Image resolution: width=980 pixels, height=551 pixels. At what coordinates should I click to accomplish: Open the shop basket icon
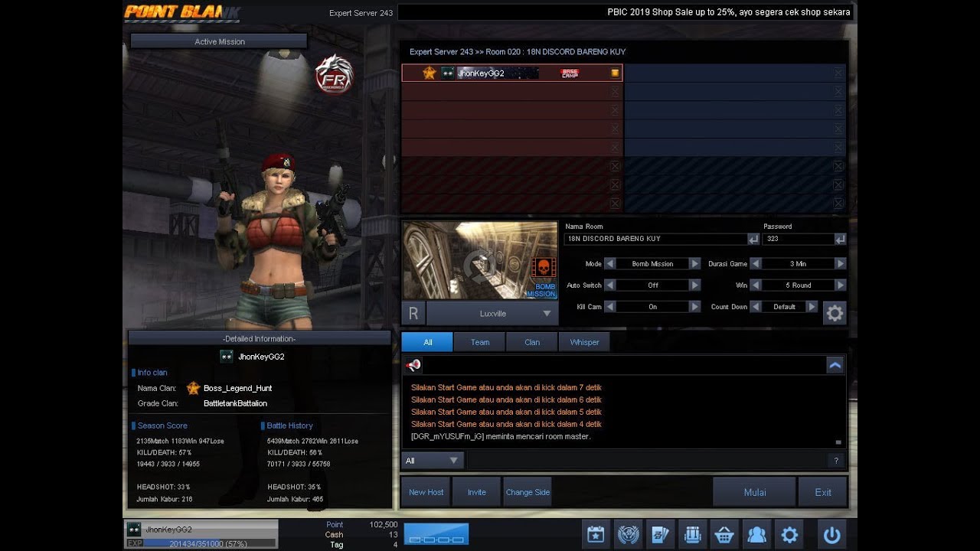(x=725, y=534)
